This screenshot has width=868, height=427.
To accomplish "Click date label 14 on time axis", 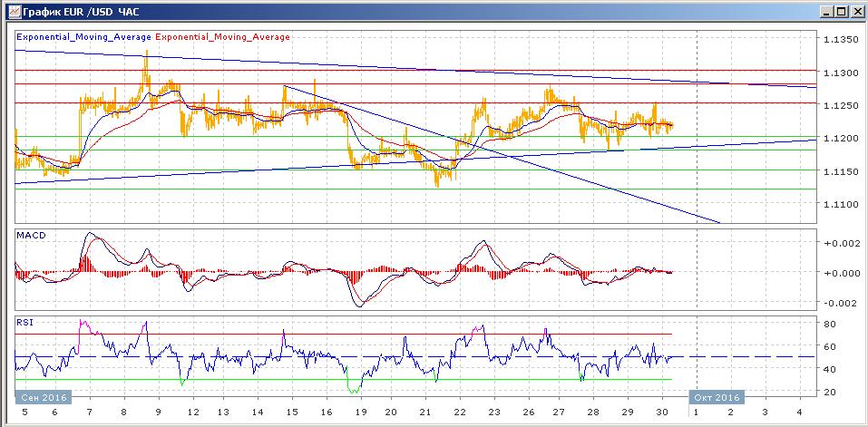I will 258,412.
